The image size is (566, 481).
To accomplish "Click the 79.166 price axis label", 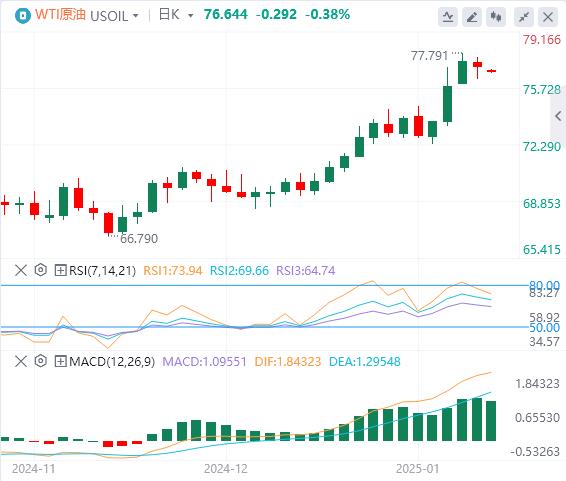I will click(542, 39).
